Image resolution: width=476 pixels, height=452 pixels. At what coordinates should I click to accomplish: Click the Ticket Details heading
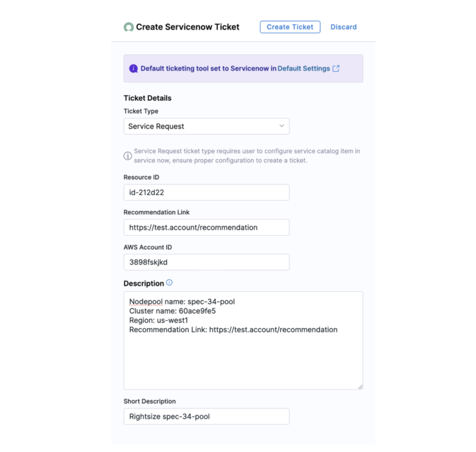147,98
